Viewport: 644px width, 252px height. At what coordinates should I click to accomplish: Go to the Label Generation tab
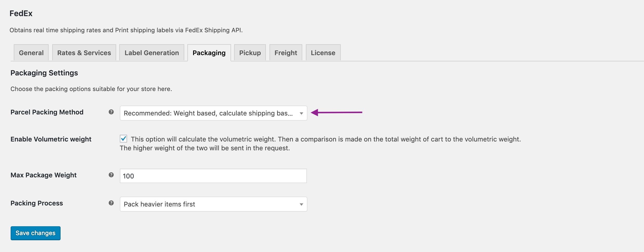[152, 53]
